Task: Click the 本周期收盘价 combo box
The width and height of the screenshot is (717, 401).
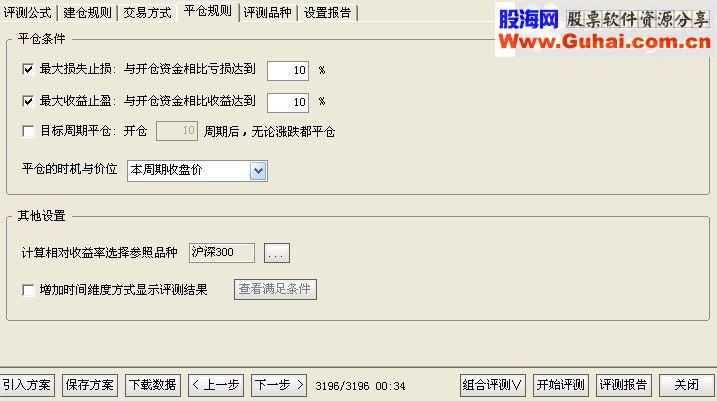Action: 197,171
